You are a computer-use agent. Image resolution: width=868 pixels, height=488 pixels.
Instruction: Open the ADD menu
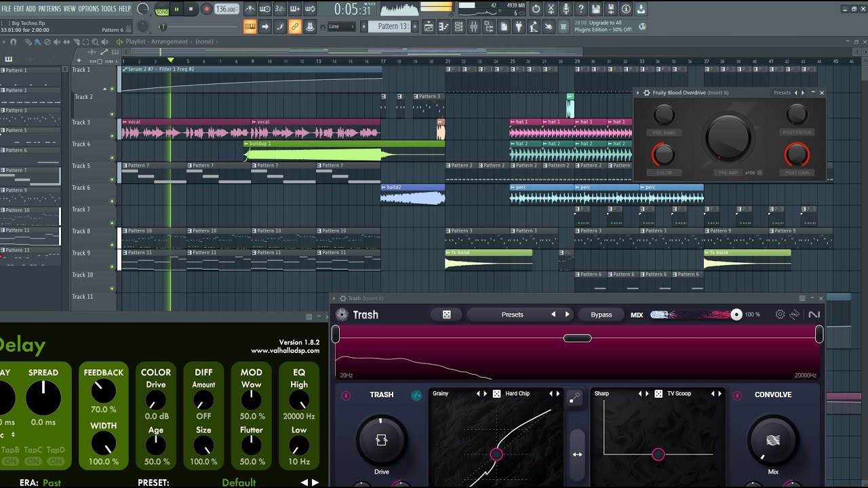(31, 9)
